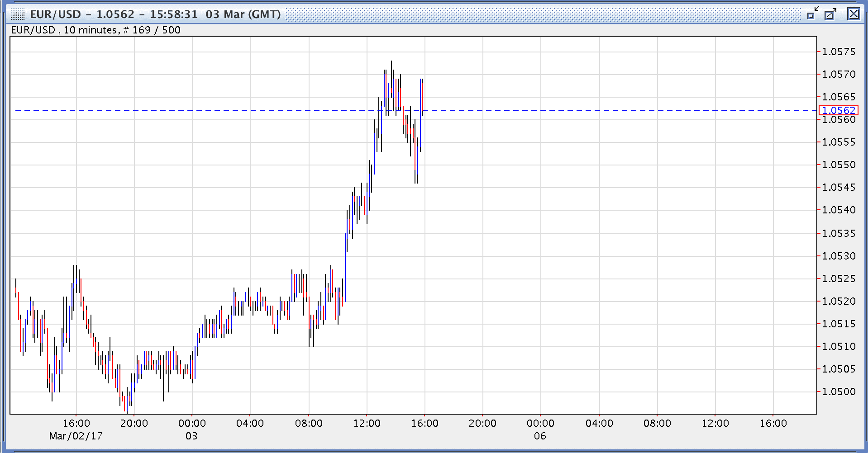Viewport: 868px width, 453px height.
Task: Click the 1.0515 price axis label
Action: (839, 324)
